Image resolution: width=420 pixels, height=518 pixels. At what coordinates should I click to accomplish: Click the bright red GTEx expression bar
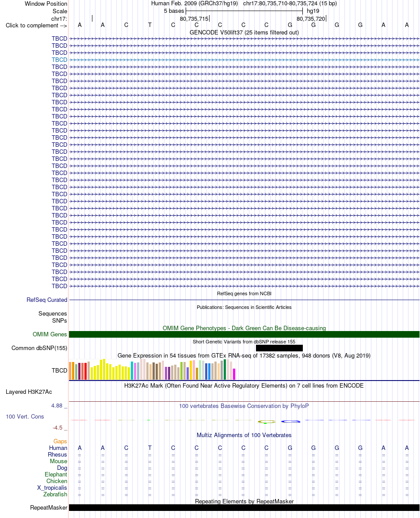(x=86, y=371)
